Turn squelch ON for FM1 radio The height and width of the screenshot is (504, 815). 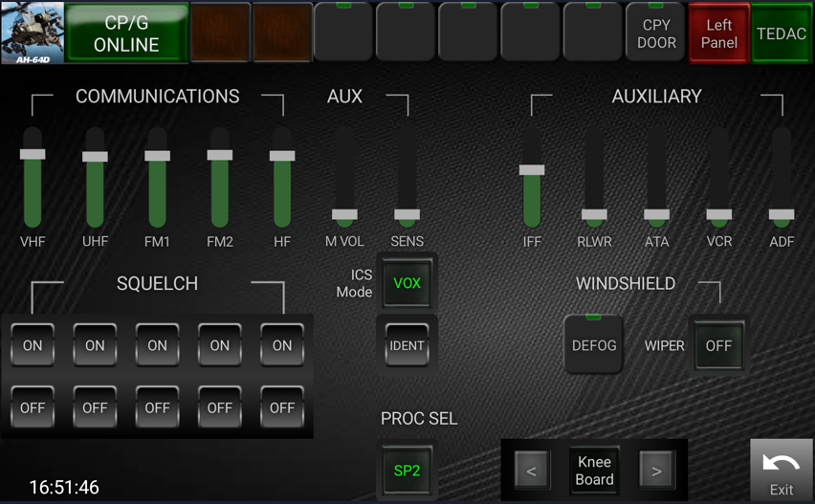click(x=157, y=345)
